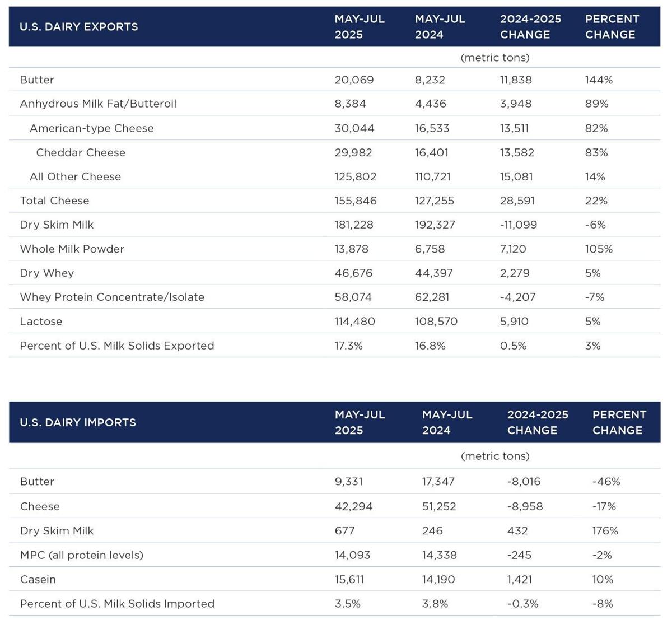Click Percent of U.S. Milk Solids Exported
The width and height of the screenshot is (672, 629).
tap(117, 346)
